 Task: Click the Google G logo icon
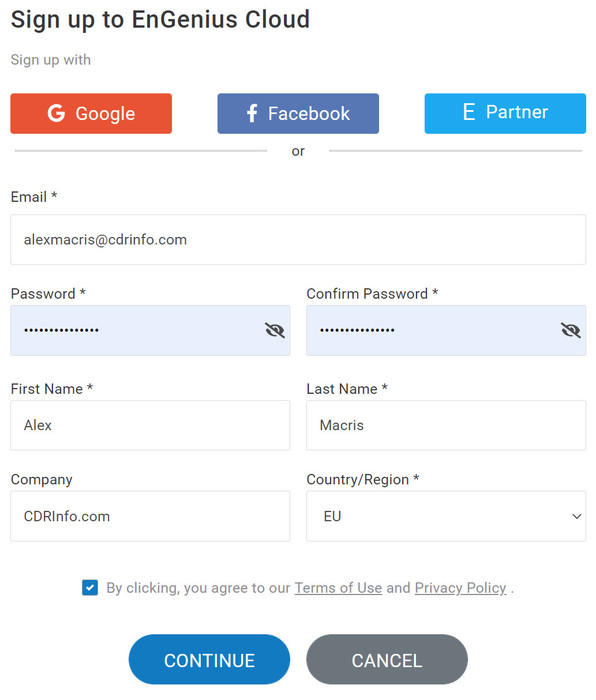[56, 113]
